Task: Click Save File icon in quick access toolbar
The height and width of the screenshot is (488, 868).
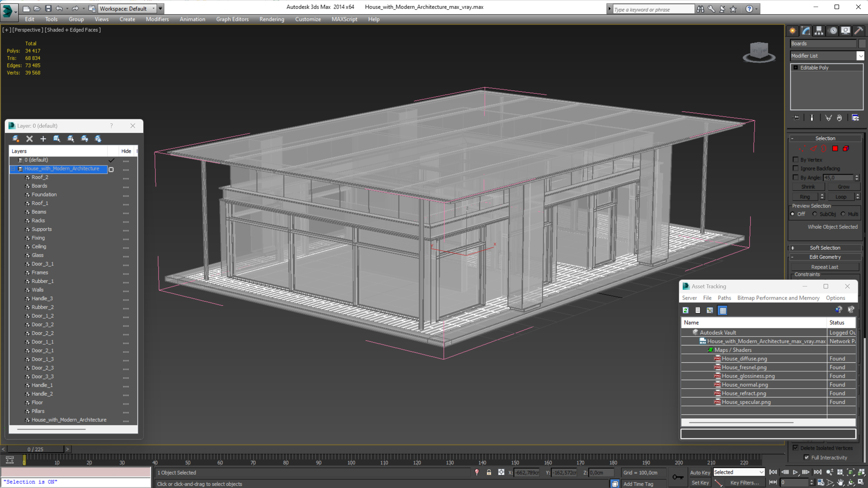Action: tap(48, 9)
